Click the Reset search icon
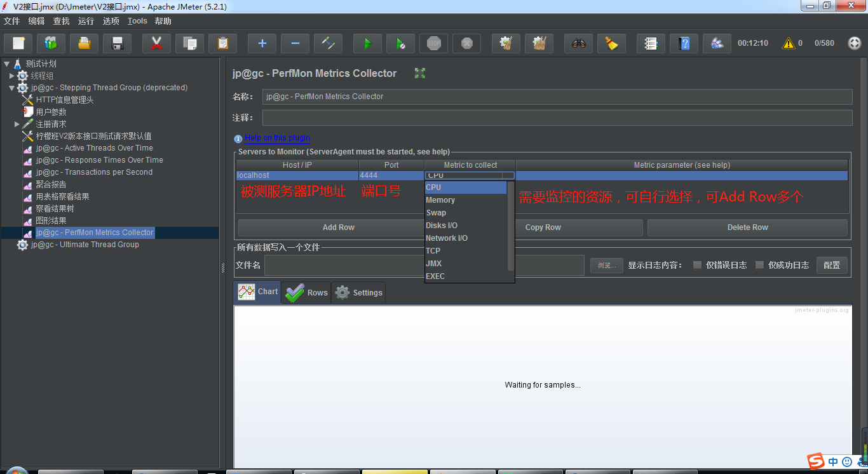The height and width of the screenshot is (474, 868). point(611,43)
